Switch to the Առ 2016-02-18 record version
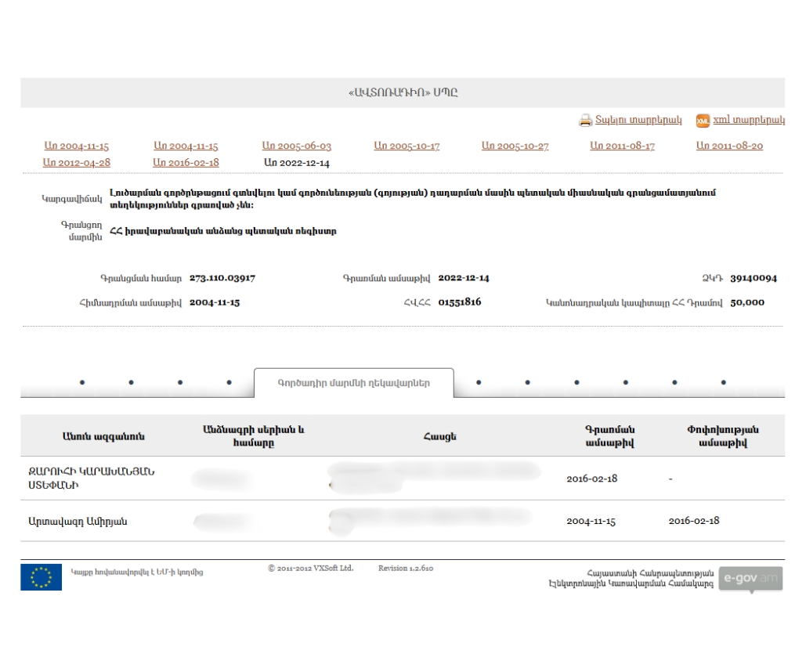This screenshot has height=672, width=795. point(186,163)
